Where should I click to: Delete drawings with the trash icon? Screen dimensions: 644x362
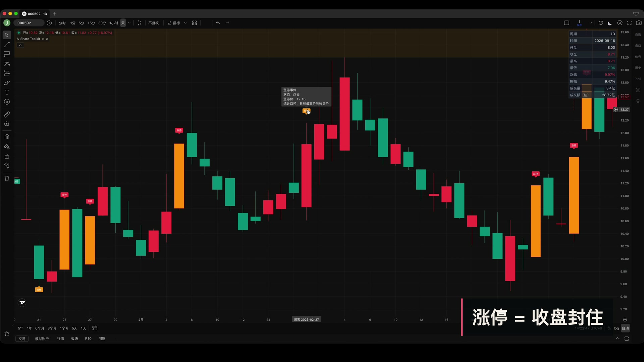pyautogui.click(x=7, y=178)
